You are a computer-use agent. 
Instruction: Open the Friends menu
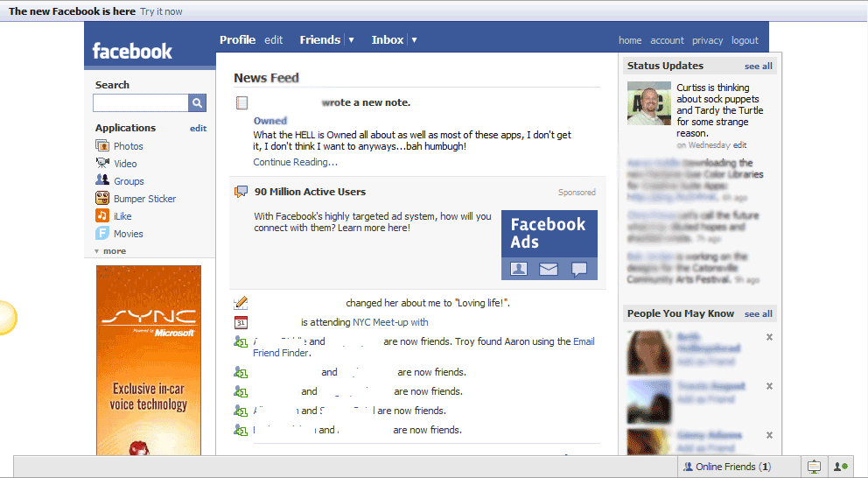[x=320, y=40]
